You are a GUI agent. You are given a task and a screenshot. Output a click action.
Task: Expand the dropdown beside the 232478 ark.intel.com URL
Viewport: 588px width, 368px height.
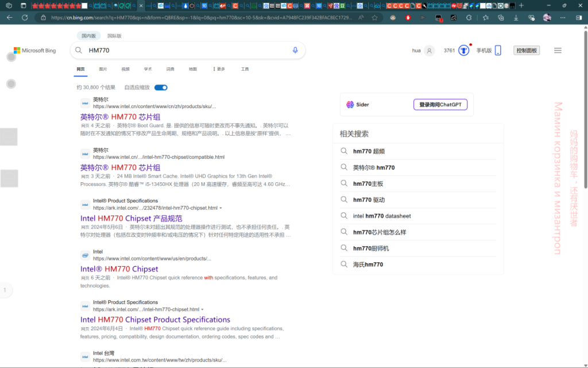221,208
